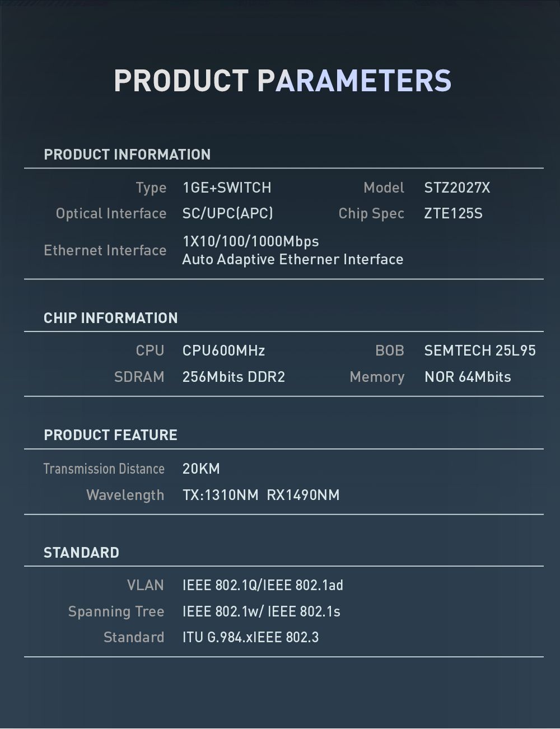Image resolution: width=560 pixels, height=729 pixels.
Task: Click the NOR 64Mbits memory value
Action: tap(468, 377)
